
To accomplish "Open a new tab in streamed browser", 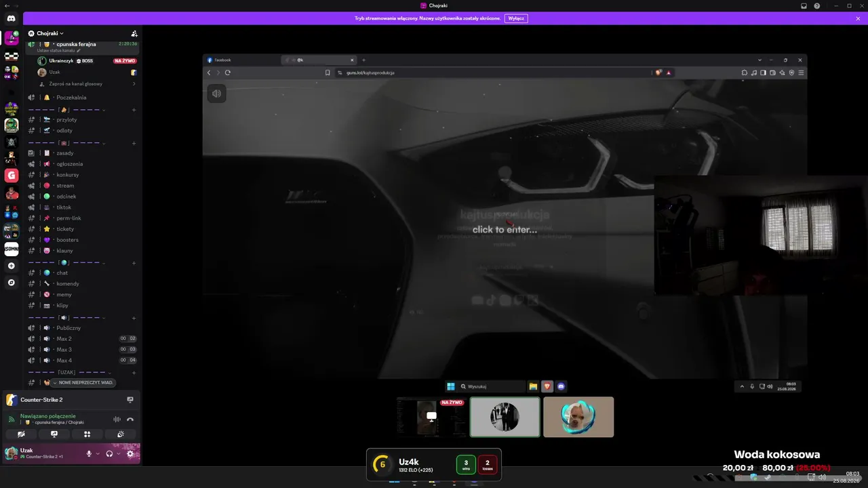I will coord(363,60).
